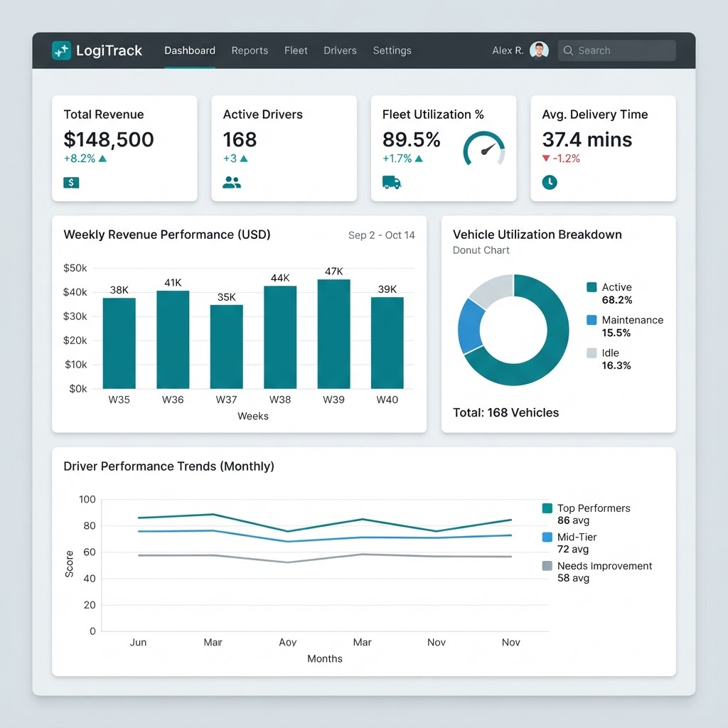Open the Fleet tab
Viewport: 728px width, 728px height.
coord(296,50)
